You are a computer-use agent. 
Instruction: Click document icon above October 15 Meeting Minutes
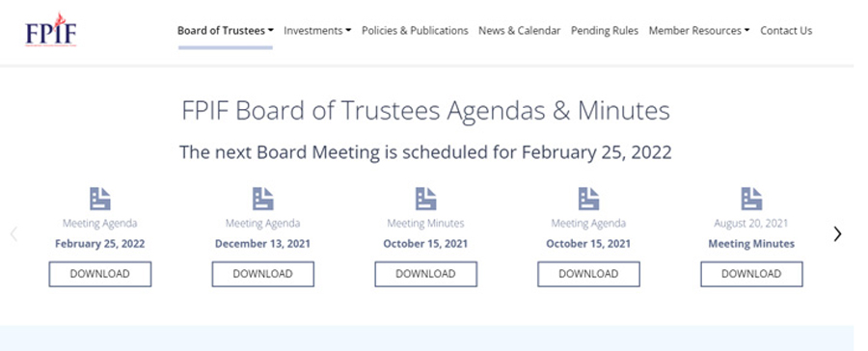tap(425, 199)
